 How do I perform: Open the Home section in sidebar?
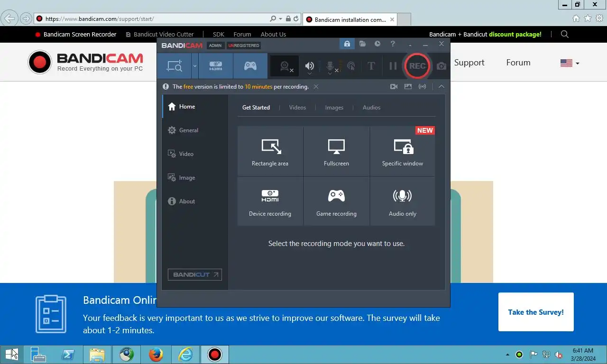pyautogui.click(x=195, y=107)
